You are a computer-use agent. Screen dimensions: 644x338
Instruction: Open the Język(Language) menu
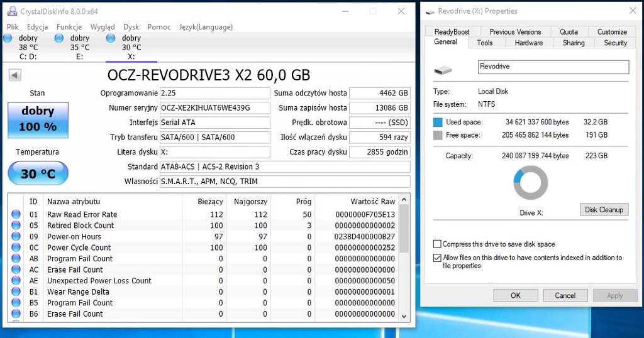point(206,26)
